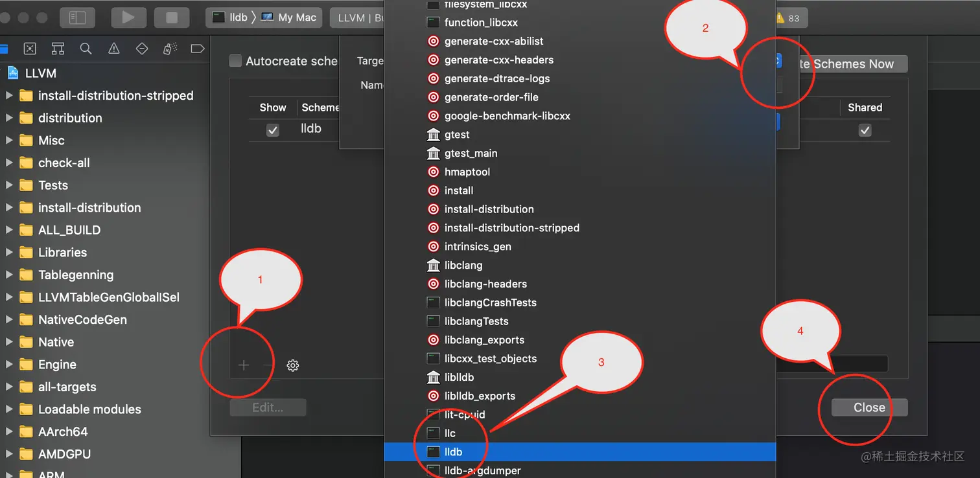This screenshot has height=478, width=980.
Task: Open the gear menu below scheme list
Action: tap(293, 365)
